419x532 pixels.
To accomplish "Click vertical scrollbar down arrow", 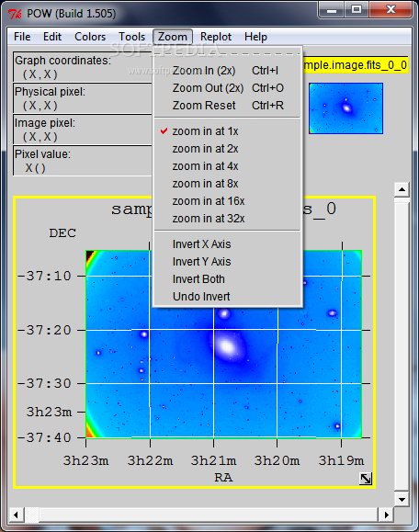I will pyautogui.click(x=402, y=500).
